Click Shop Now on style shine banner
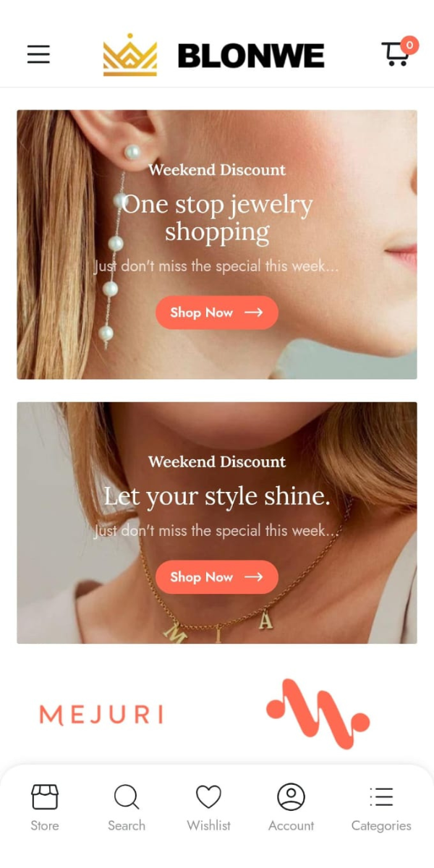The image size is (434, 868). tap(217, 577)
